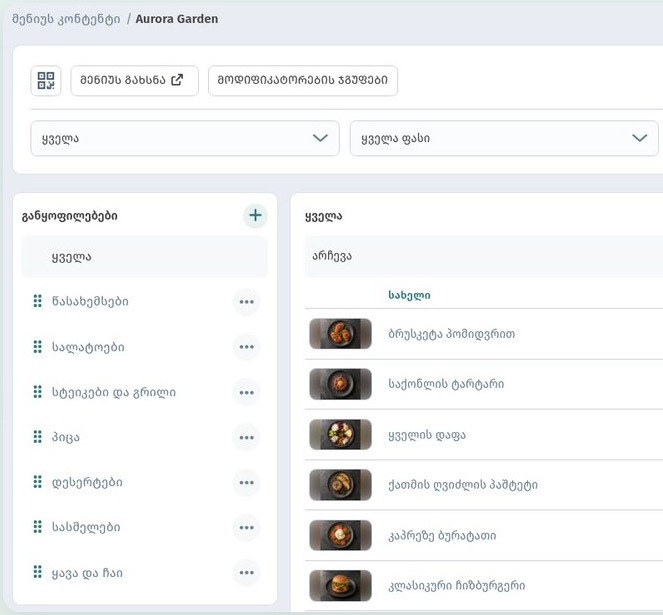663x615 pixels.
Task: Open საქონლის ტარტარი thumbnail
Action: (340, 384)
